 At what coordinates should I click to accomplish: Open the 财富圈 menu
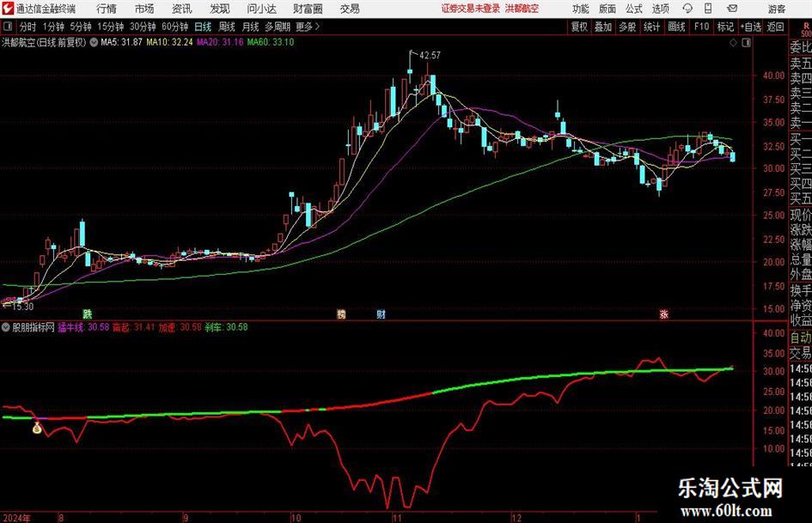(308, 9)
